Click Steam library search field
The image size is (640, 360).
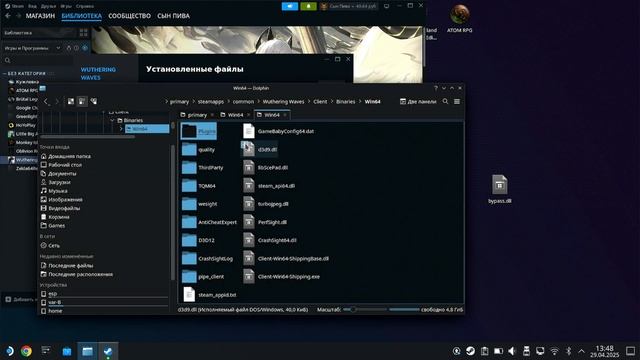click(39, 60)
